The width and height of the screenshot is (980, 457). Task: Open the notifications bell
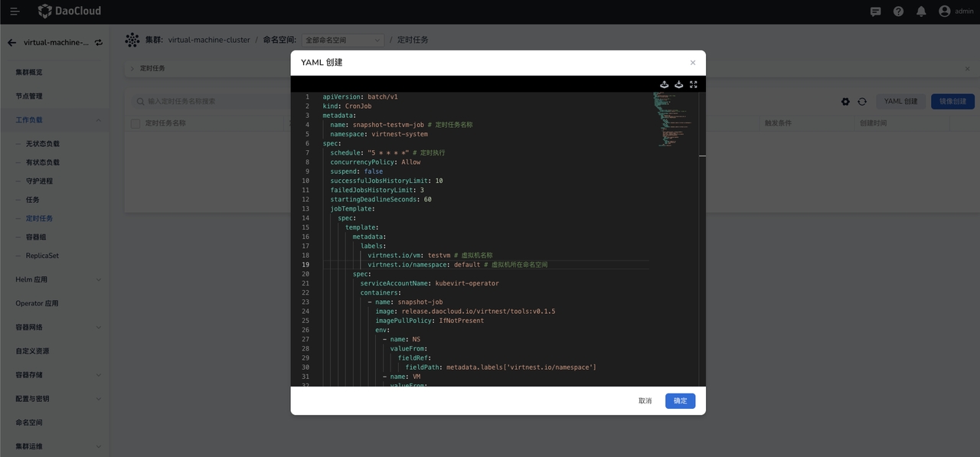pyautogui.click(x=921, y=11)
